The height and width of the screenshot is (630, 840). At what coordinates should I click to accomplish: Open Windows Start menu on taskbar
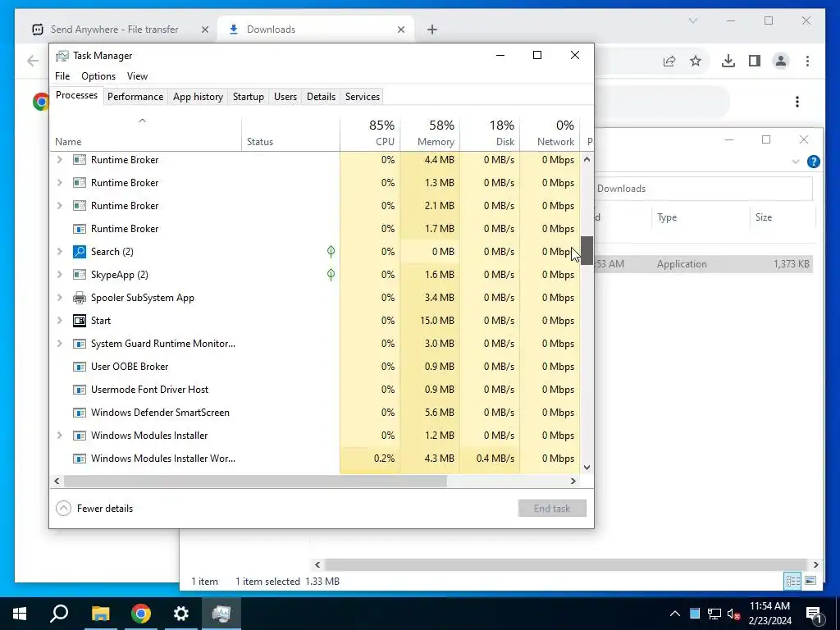[20, 614]
